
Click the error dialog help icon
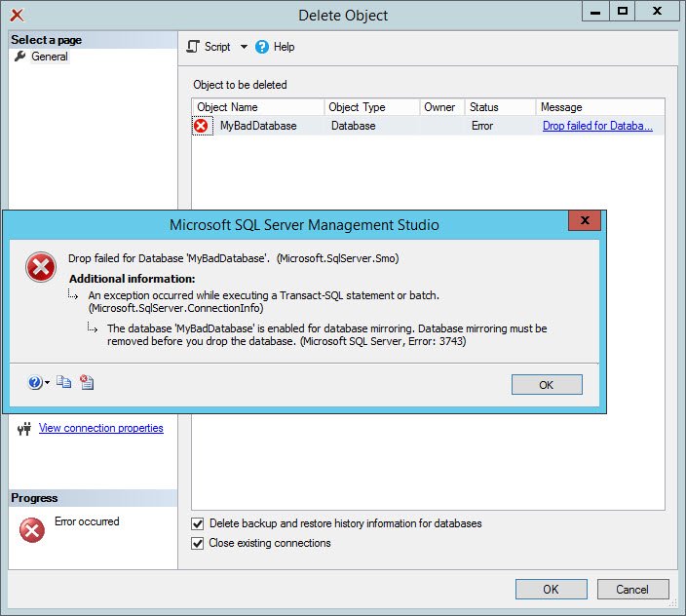click(x=35, y=382)
